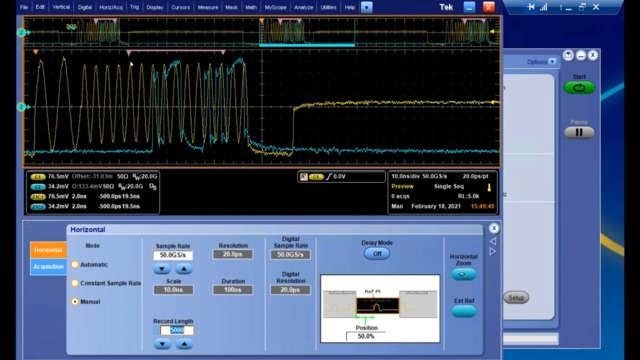Click the yellow Z1C1 zoom badge
640x360 pixels.
[38, 197]
